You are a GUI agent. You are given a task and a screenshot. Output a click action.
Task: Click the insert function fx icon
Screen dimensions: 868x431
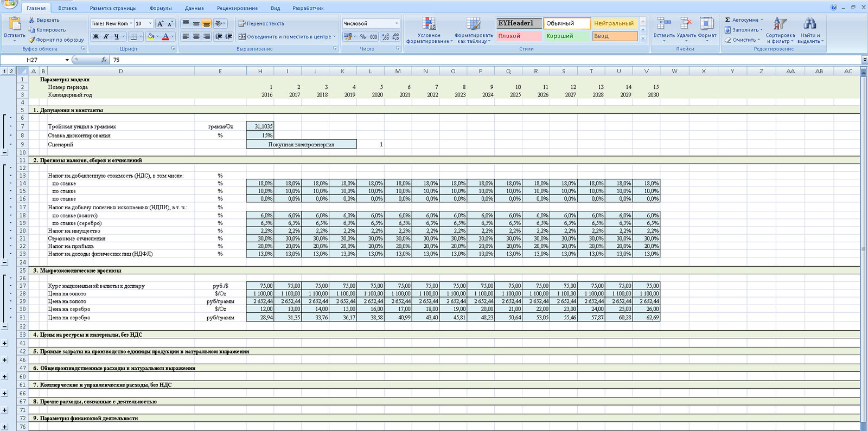[104, 60]
